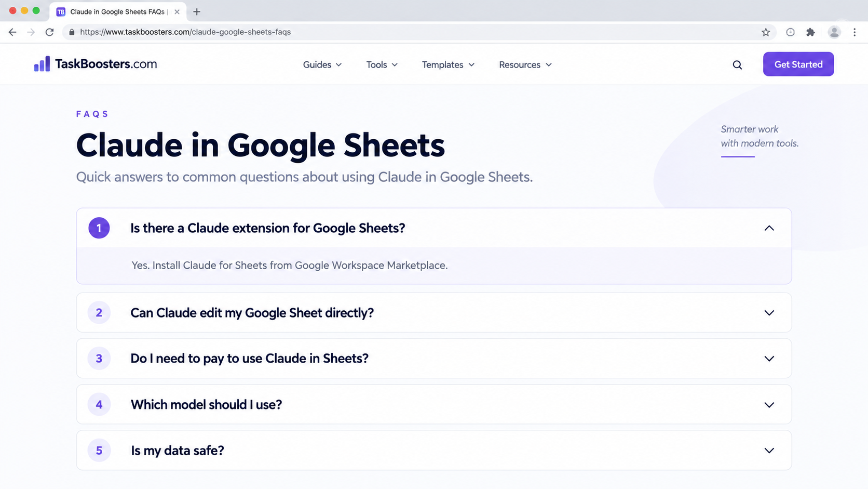868x489 pixels.
Task: Click the browser forward arrow
Action: pyautogui.click(x=31, y=32)
